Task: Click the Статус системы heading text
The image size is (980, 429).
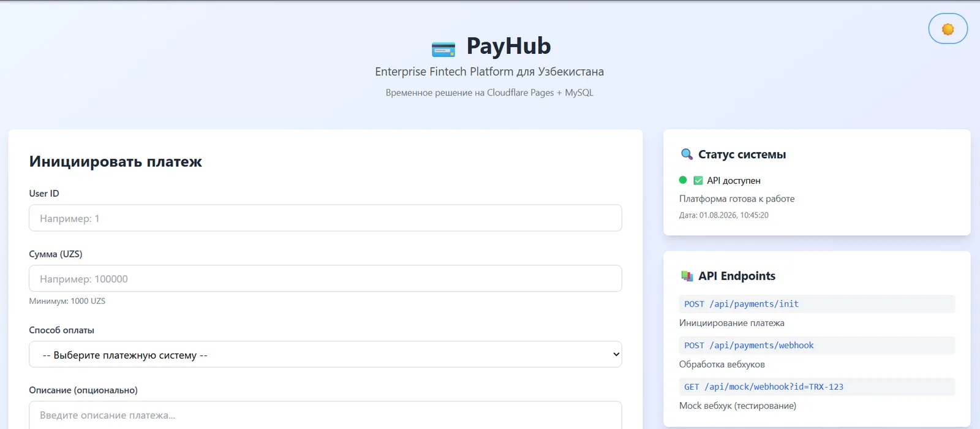Action: click(x=742, y=154)
